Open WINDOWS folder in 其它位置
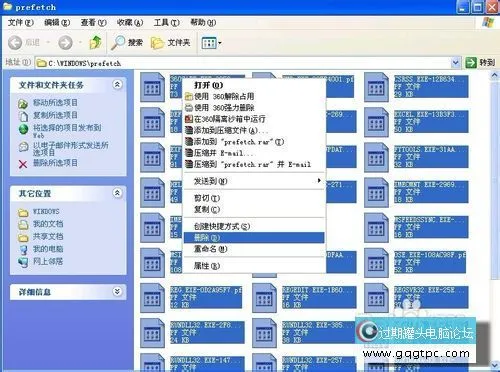The image size is (500, 372). coord(46,212)
